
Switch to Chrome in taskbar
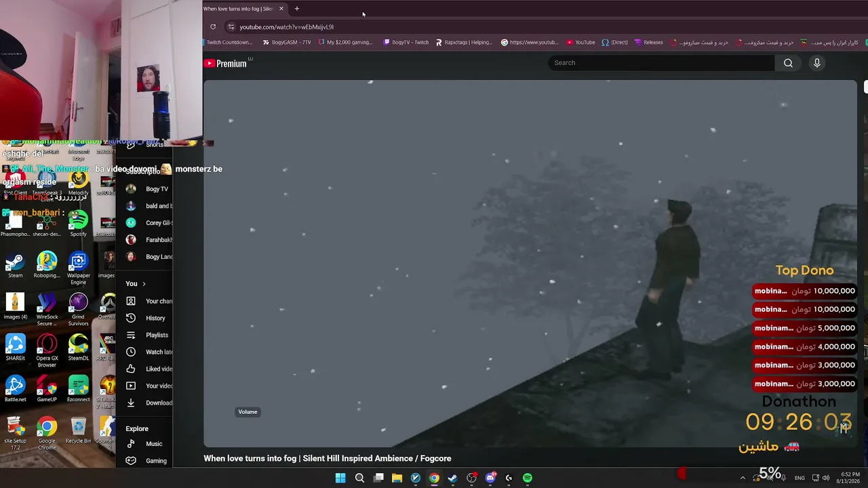[x=434, y=478]
